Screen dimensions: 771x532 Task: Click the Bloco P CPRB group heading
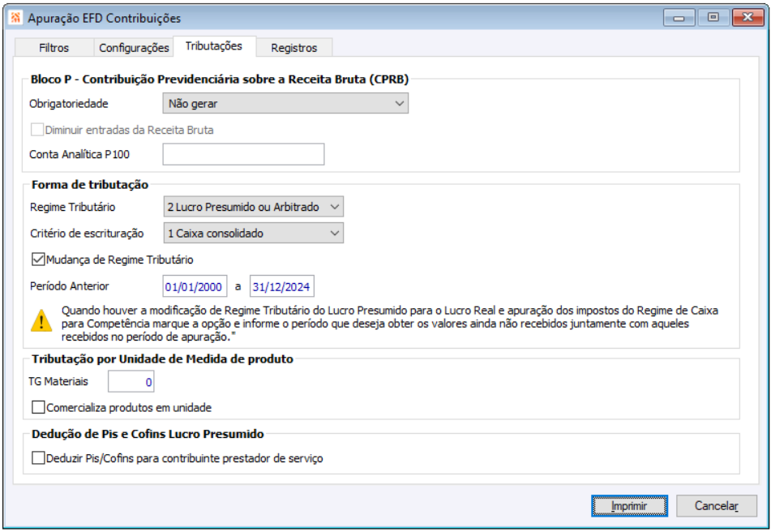click(220, 79)
